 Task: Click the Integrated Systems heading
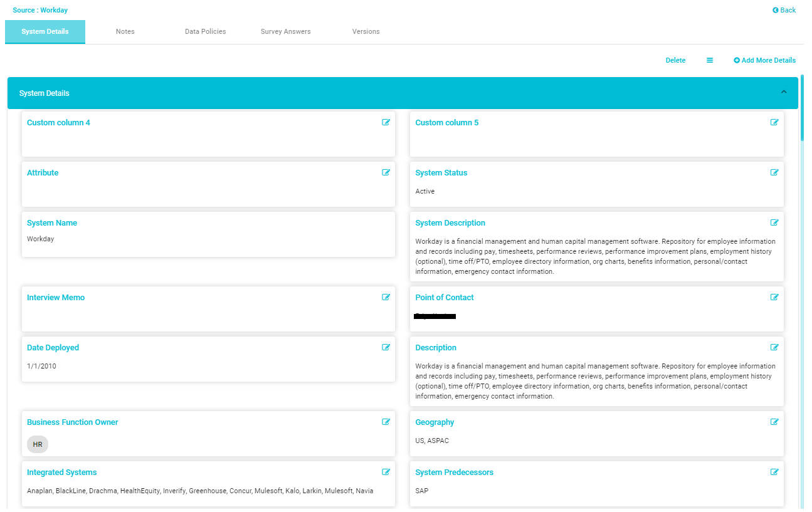(62, 472)
